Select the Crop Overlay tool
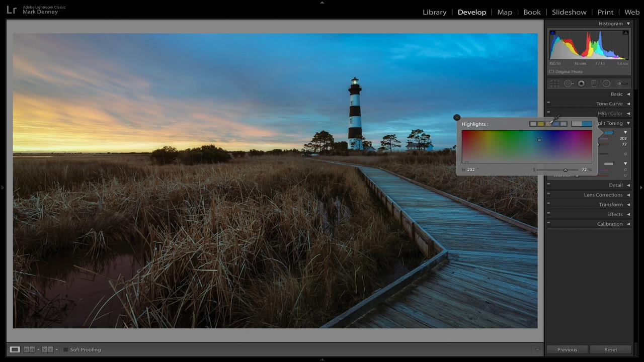The height and width of the screenshot is (362, 644). [555, 83]
